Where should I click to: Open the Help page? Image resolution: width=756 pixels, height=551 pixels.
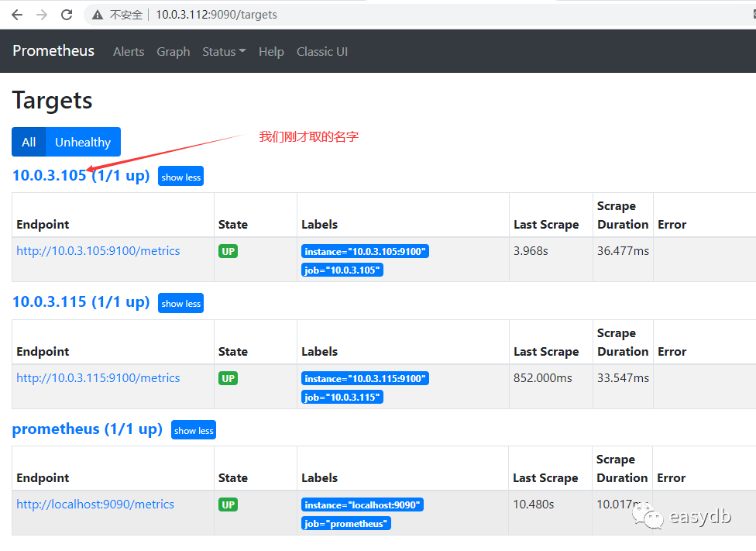[271, 52]
